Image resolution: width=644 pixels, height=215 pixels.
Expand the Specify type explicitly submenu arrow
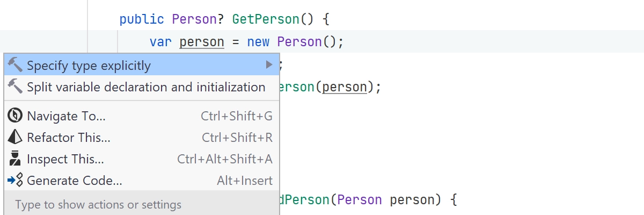[269, 66]
